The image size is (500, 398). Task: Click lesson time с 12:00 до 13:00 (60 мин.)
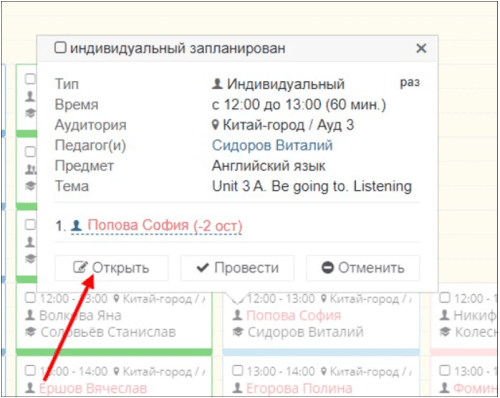point(299,105)
